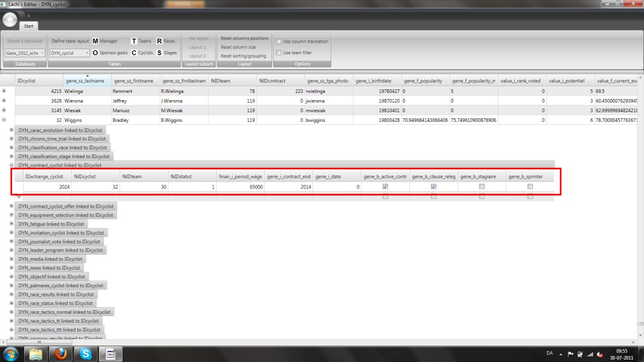644x362 pixels.
Task: Click the Teams T icon
Action: pyautogui.click(x=134, y=41)
